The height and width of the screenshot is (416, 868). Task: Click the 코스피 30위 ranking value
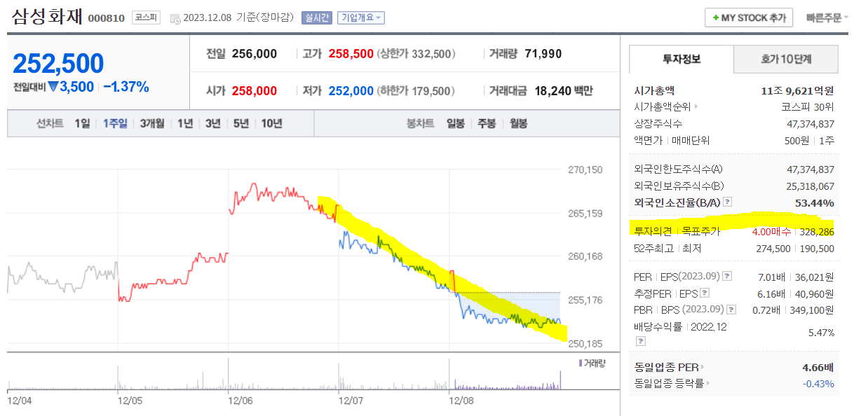(x=808, y=107)
